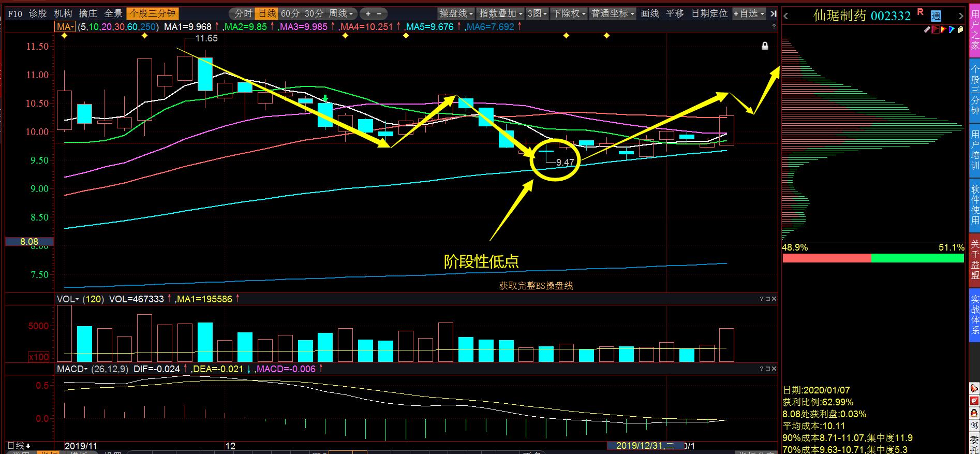
Task: Click the red bell alert icon
Action: [x=975, y=388]
